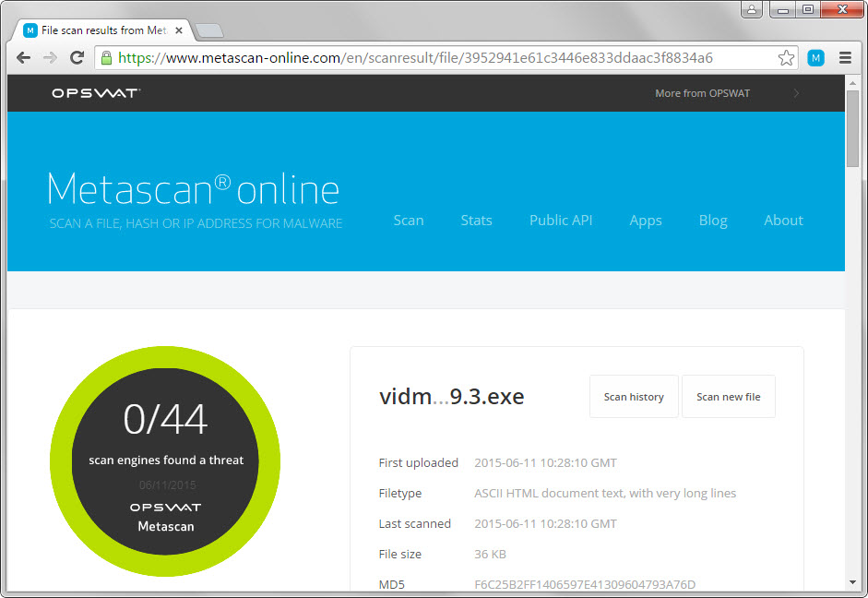
Task: Select the File size 36 KB value
Action: click(x=490, y=555)
